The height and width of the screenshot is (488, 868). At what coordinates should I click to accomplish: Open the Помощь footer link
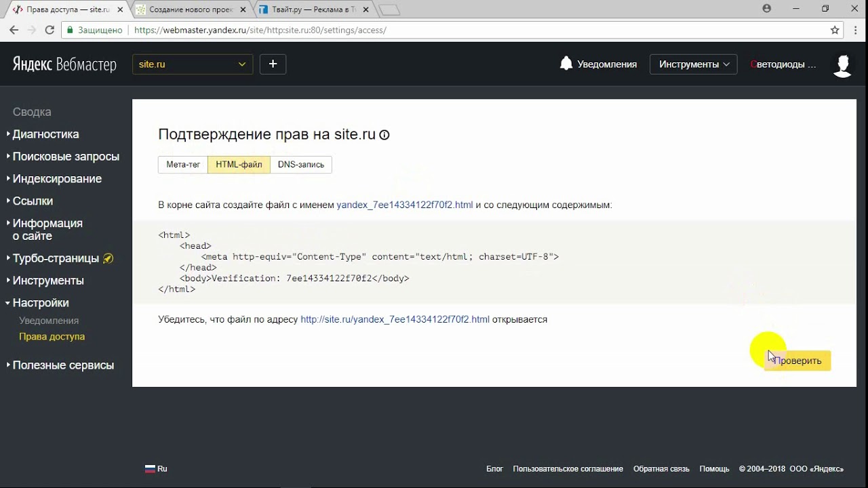click(x=714, y=469)
